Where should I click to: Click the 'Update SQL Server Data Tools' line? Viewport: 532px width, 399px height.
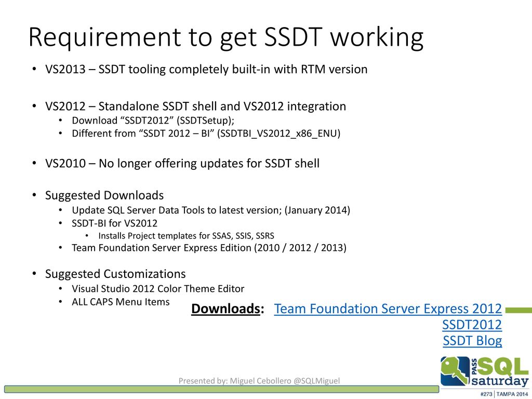tap(211, 210)
